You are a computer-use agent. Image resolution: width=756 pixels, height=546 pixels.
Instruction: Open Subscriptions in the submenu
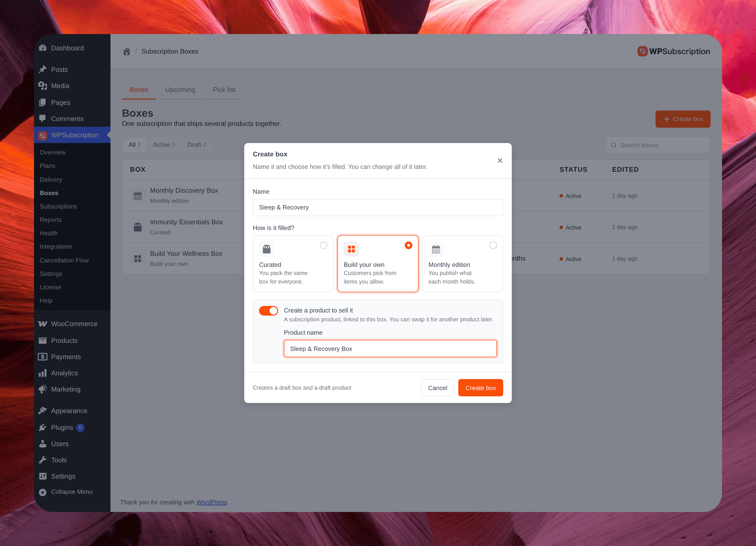click(x=58, y=206)
